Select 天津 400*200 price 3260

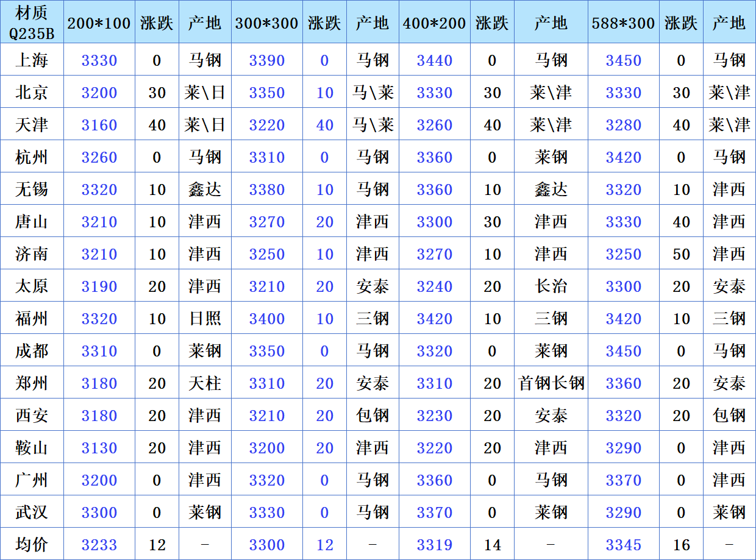(435, 125)
